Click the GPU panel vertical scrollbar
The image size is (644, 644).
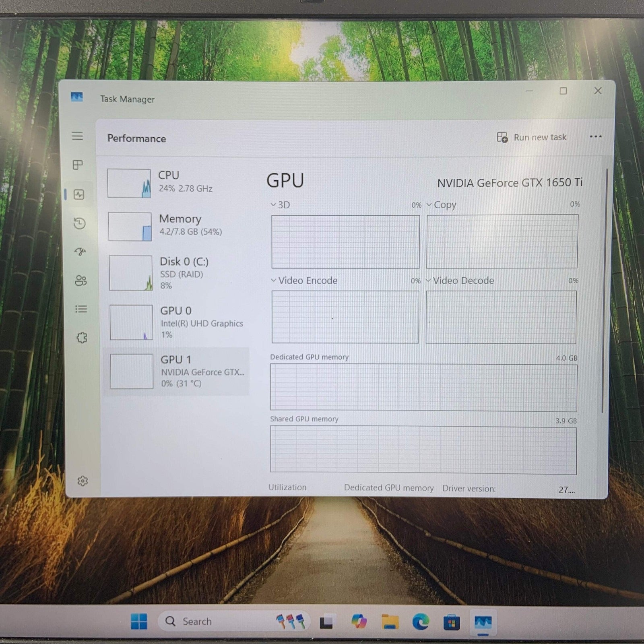pos(603,290)
